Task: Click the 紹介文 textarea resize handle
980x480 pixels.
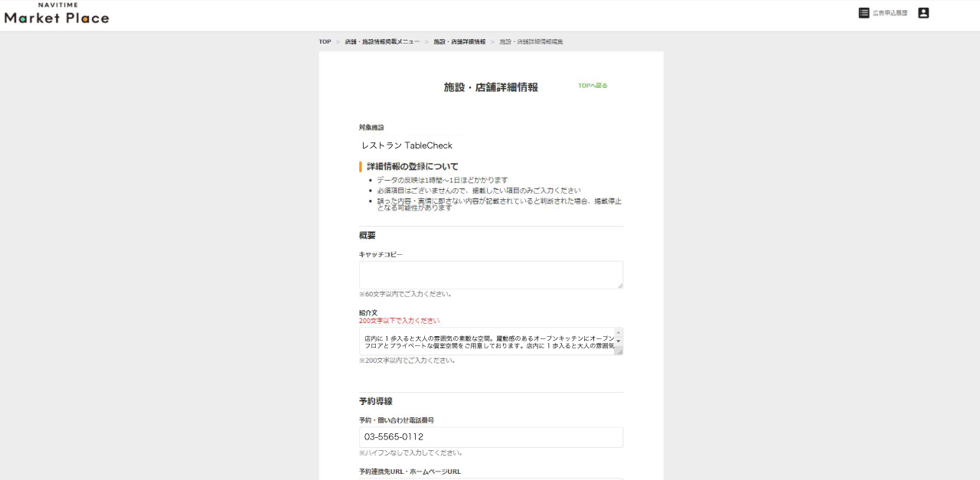Action: pos(619,351)
